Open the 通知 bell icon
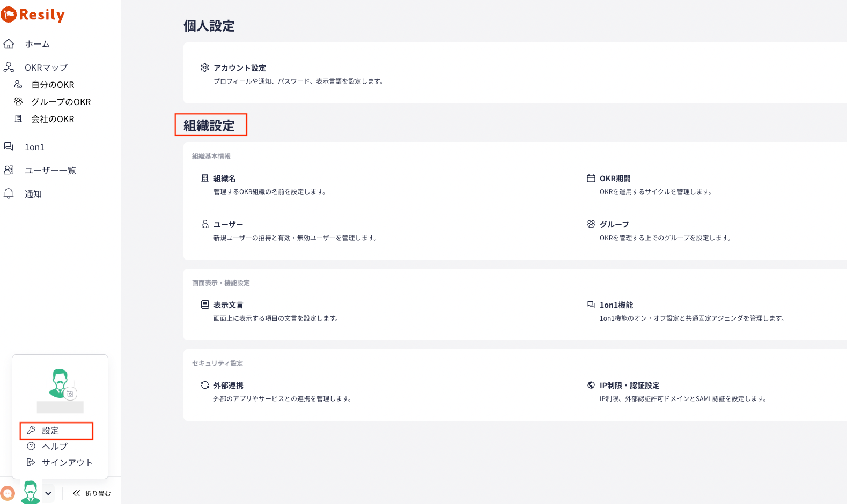The image size is (847, 504). 9,194
